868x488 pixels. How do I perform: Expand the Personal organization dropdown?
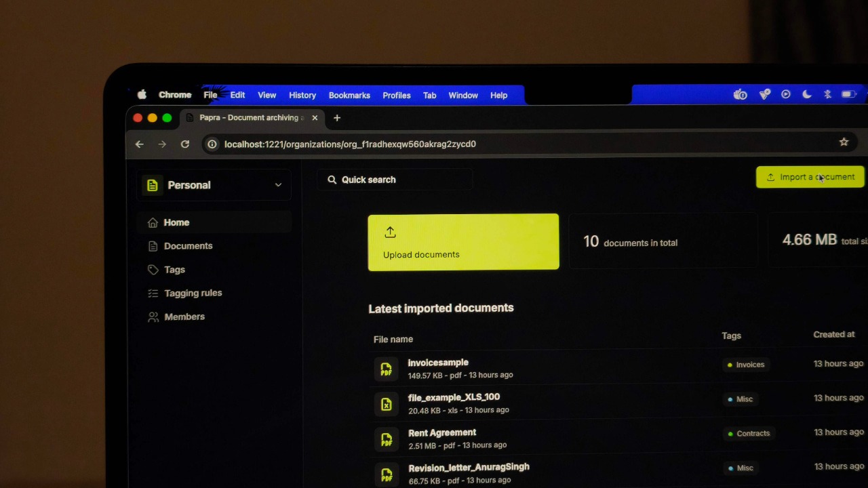point(278,184)
